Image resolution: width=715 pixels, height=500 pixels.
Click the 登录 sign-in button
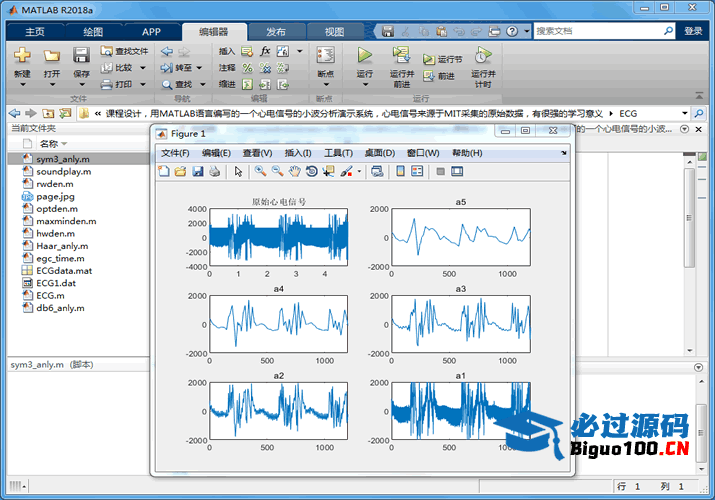coord(693,31)
